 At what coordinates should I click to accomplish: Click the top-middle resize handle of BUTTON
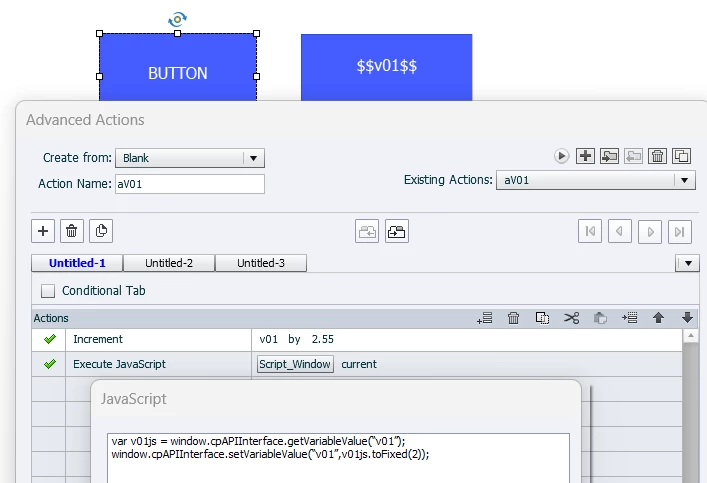[x=177, y=33]
